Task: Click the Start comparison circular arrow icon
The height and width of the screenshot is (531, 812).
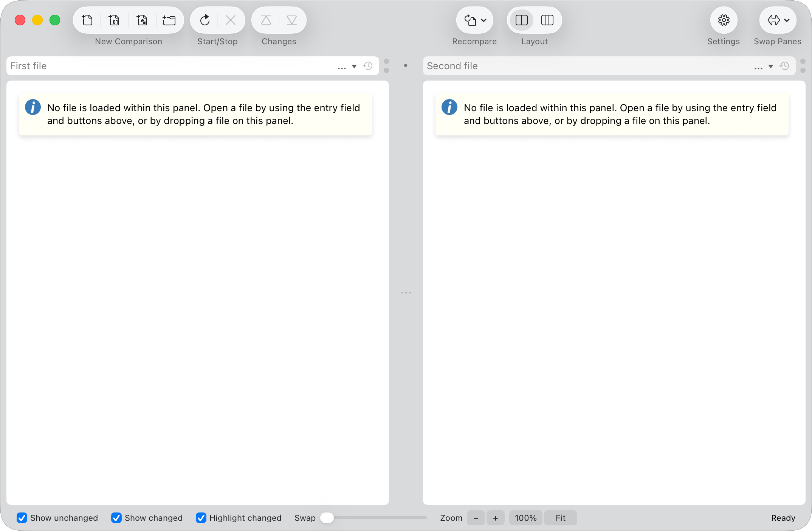Action: [205, 20]
